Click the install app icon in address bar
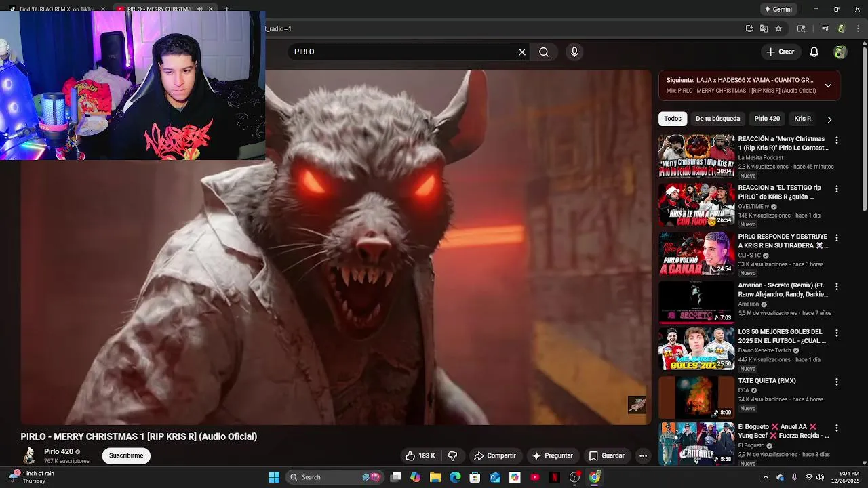 (x=749, y=28)
